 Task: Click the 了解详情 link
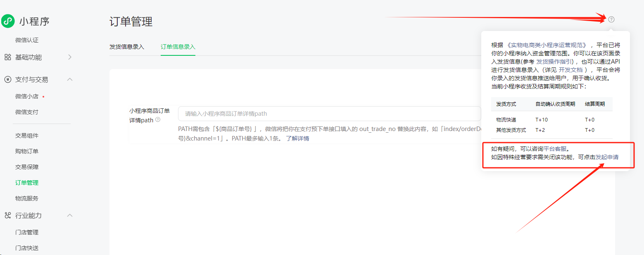[x=297, y=138]
